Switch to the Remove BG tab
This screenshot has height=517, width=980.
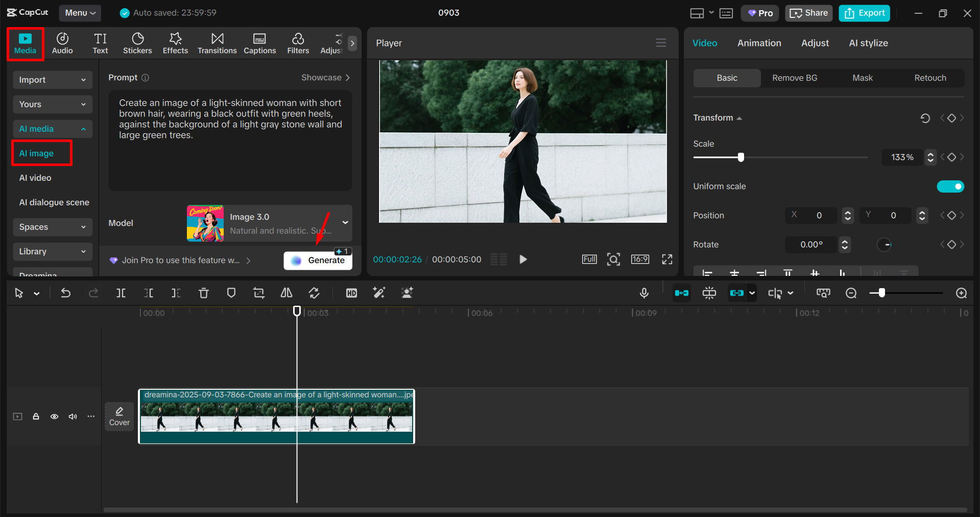pos(794,78)
